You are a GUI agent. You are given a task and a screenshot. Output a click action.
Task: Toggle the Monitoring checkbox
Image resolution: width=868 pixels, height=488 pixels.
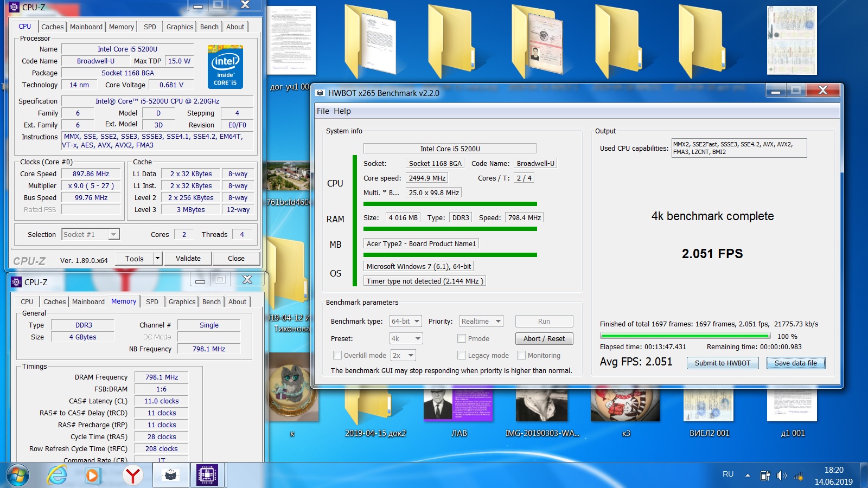coord(521,355)
